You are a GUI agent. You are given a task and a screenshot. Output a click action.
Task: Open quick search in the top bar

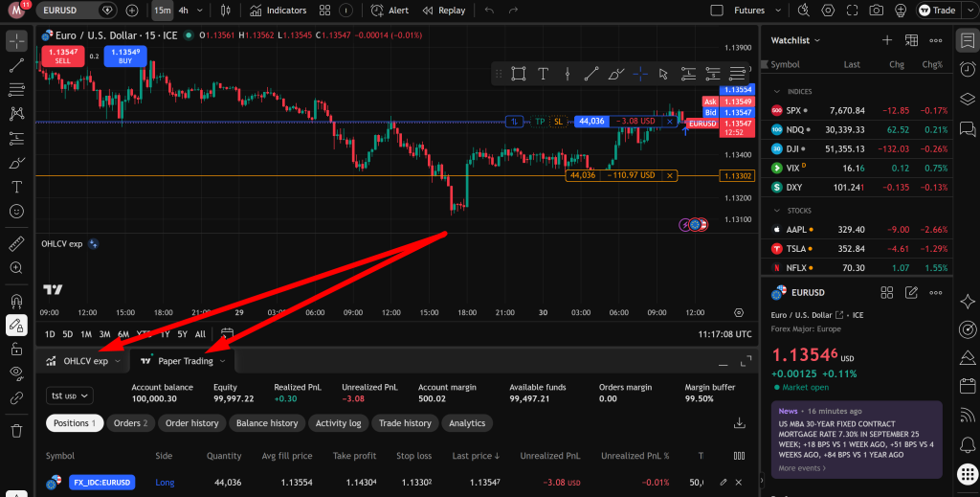tap(804, 10)
